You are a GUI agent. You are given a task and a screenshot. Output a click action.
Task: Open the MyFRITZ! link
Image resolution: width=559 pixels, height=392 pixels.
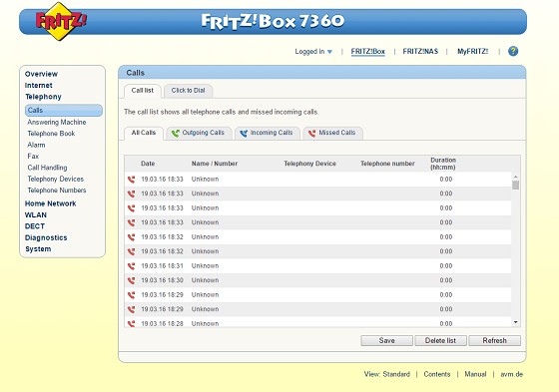[x=473, y=52]
